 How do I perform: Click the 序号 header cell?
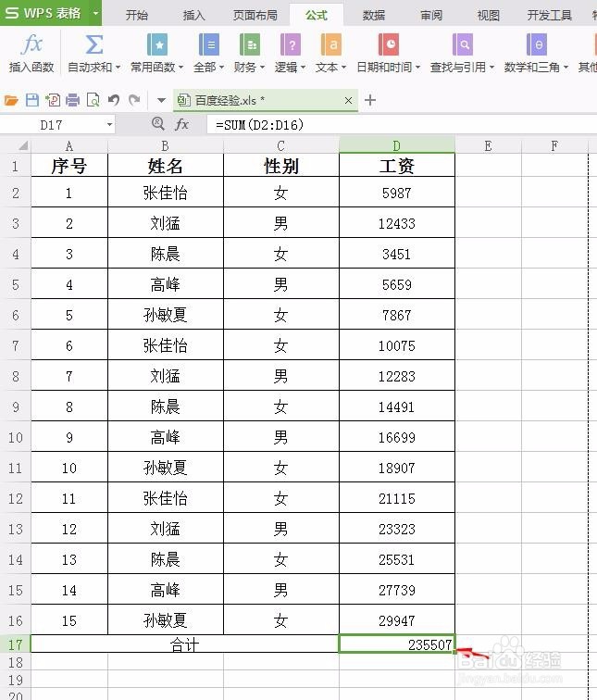(69, 166)
